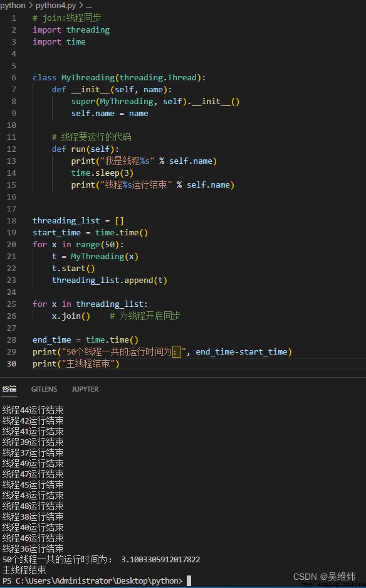Switch to the JUPYTER panel tab
The image size is (366, 588).
coord(85,389)
